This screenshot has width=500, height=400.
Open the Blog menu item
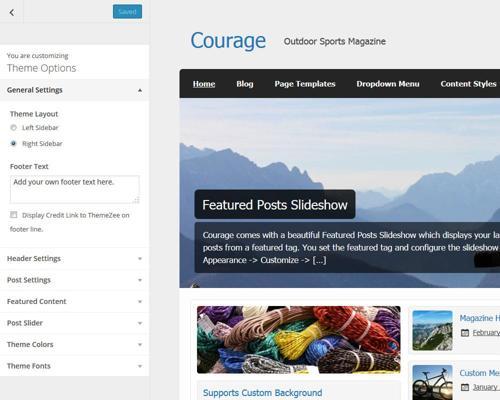click(x=245, y=84)
